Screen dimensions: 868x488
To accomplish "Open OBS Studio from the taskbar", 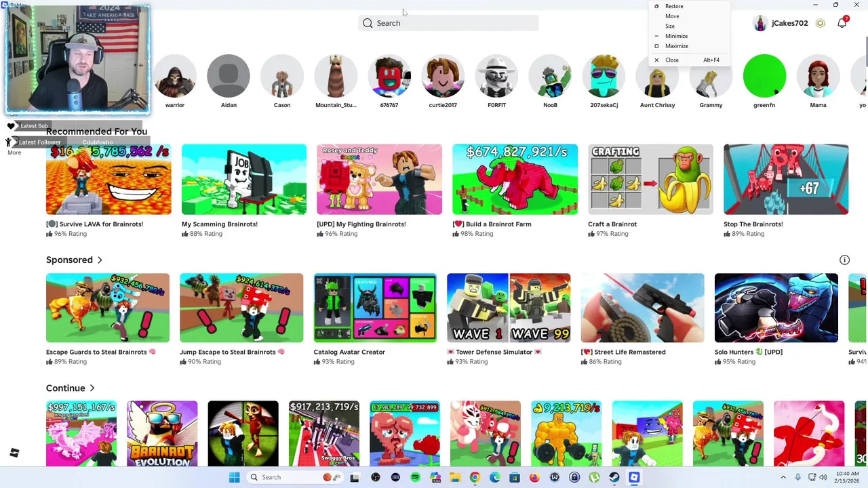I will coord(375,477).
